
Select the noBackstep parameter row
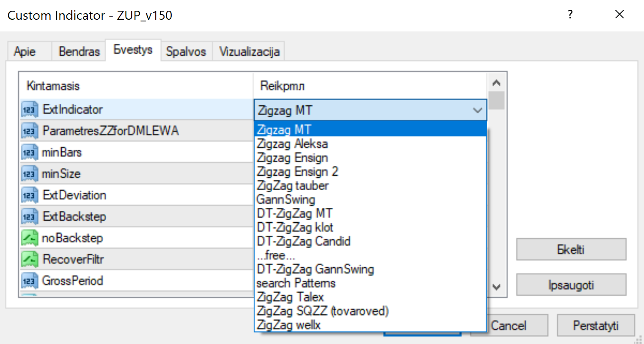pyautogui.click(x=136, y=238)
